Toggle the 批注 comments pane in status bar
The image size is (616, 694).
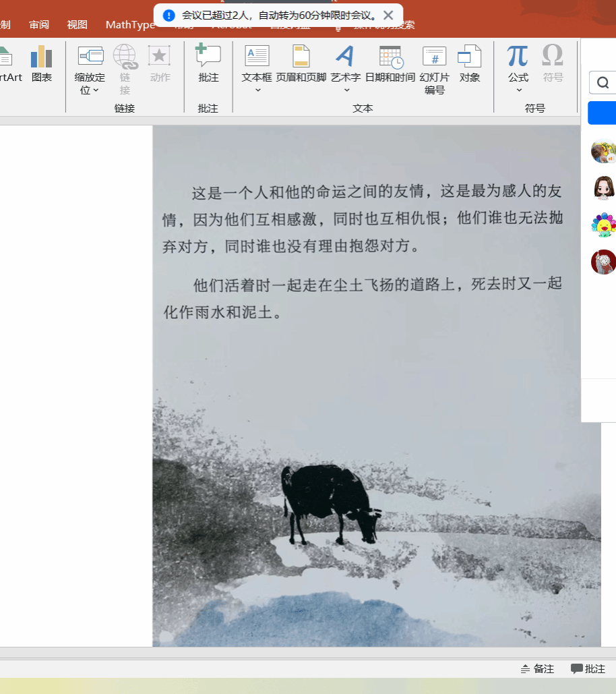[x=588, y=669]
